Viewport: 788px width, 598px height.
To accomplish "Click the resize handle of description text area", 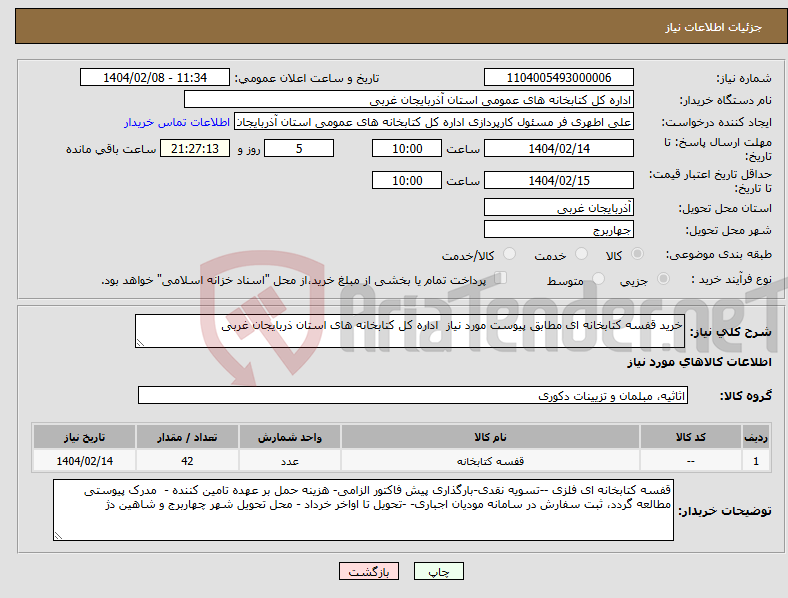I will [x=140, y=343].
